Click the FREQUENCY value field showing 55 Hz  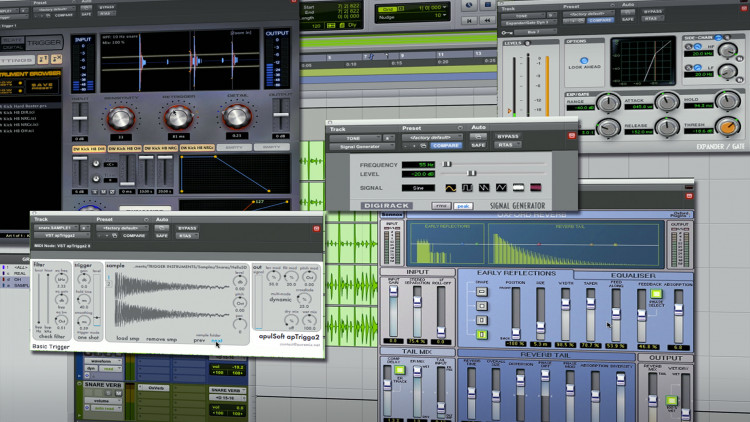(x=419, y=165)
